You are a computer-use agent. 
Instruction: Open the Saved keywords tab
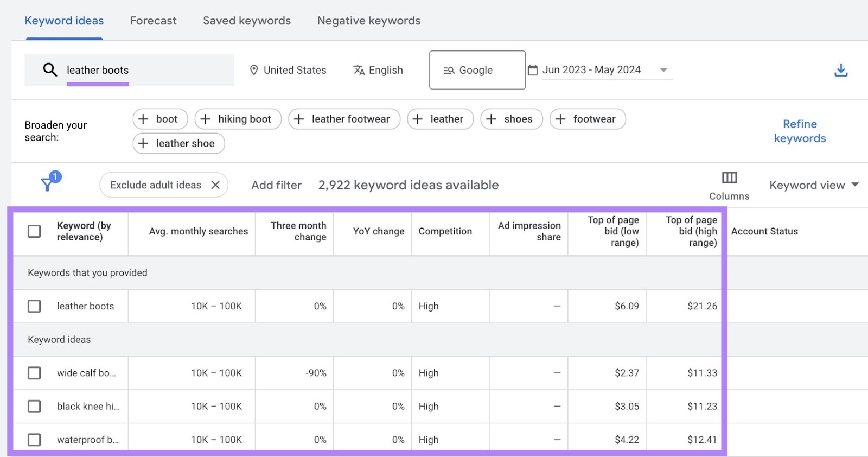[247, 21]
